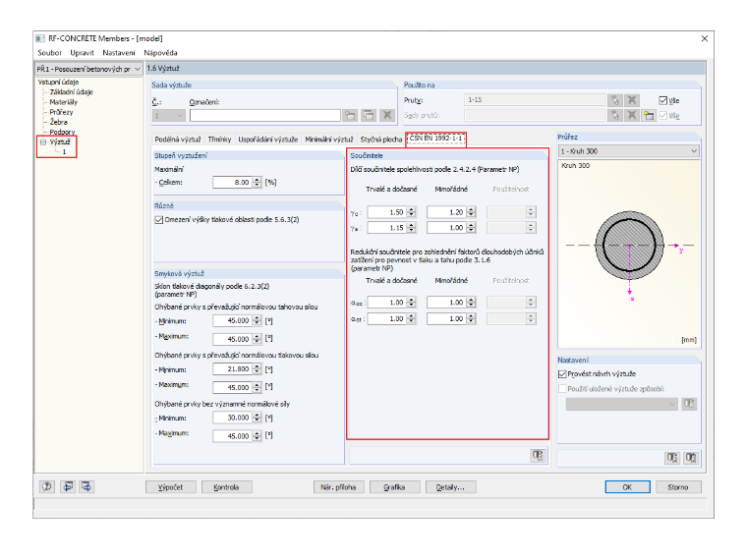Click the Označení text field
The image size is (747, 560).
[x=264, y=115]
